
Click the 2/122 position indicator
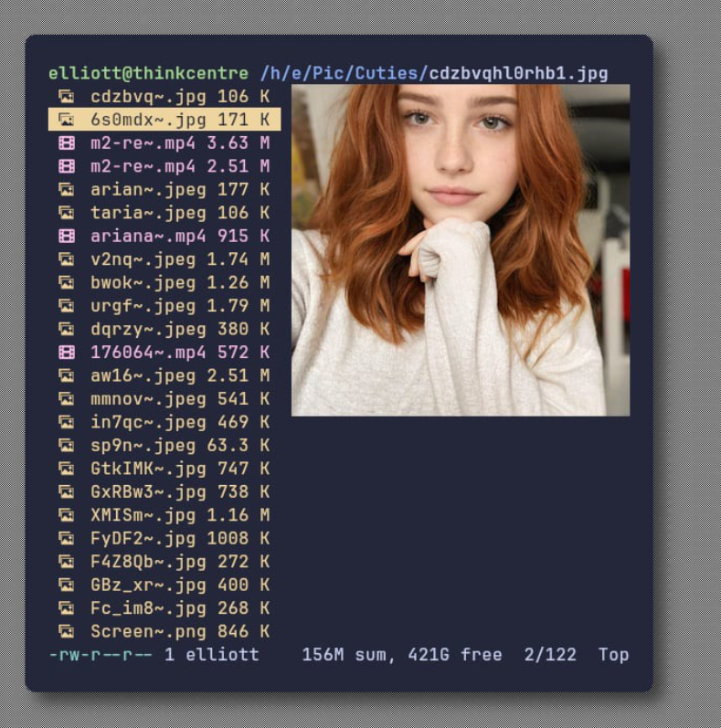click(x=550, y=655)
